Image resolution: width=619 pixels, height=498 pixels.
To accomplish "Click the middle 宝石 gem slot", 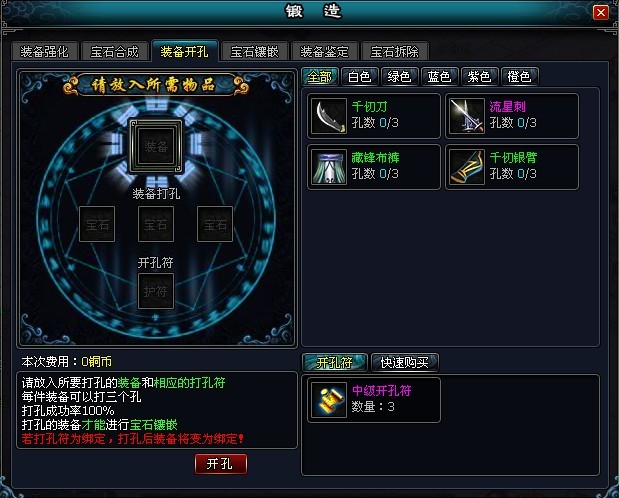I will (x=156, y=224).
